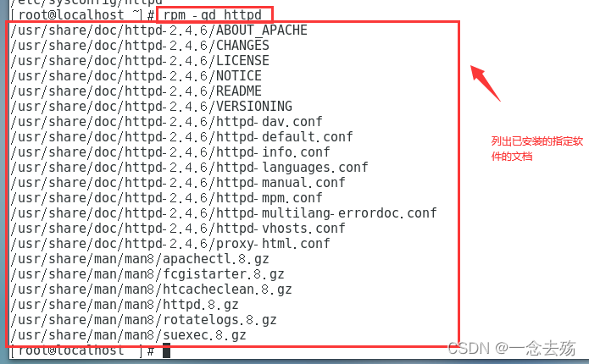Click the 'rpm -qd httpd' command text

[x=213, y=15]
